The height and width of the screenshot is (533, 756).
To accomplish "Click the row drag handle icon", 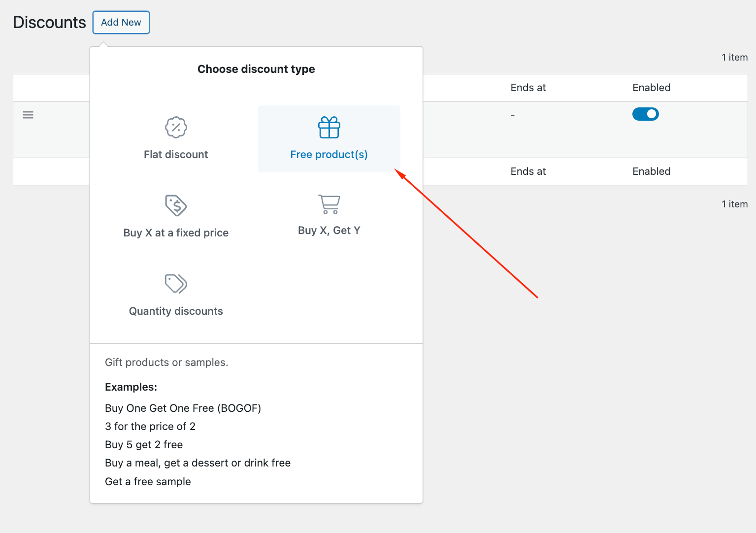I will [x=28, y=115].
